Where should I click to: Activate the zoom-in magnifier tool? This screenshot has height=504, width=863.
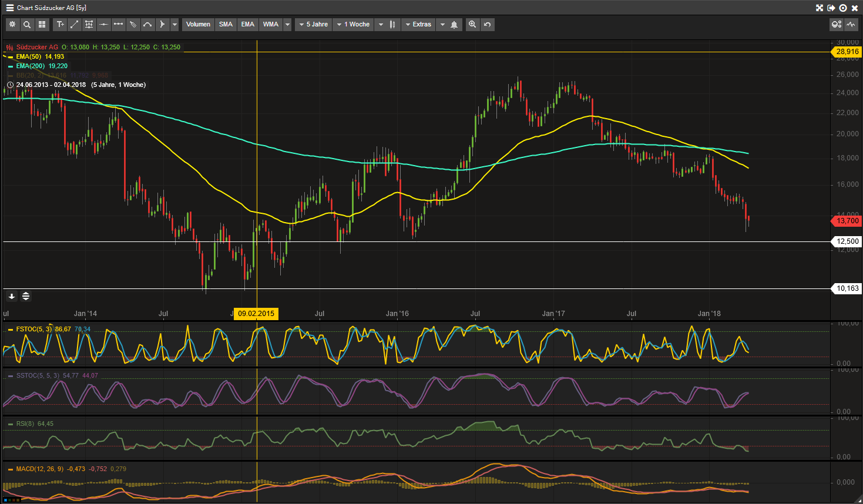tap(472, 25)
